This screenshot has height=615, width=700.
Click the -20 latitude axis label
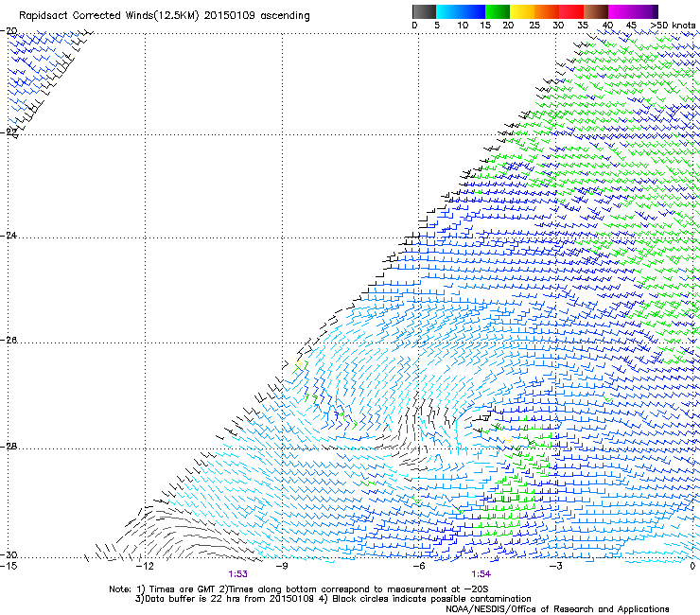pos(9,31)
